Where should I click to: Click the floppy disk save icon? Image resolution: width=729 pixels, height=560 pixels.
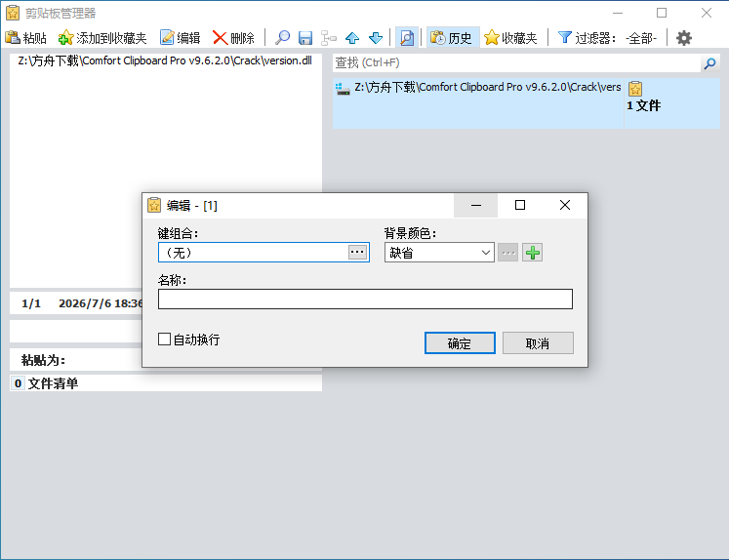click(x=305, y=38)
